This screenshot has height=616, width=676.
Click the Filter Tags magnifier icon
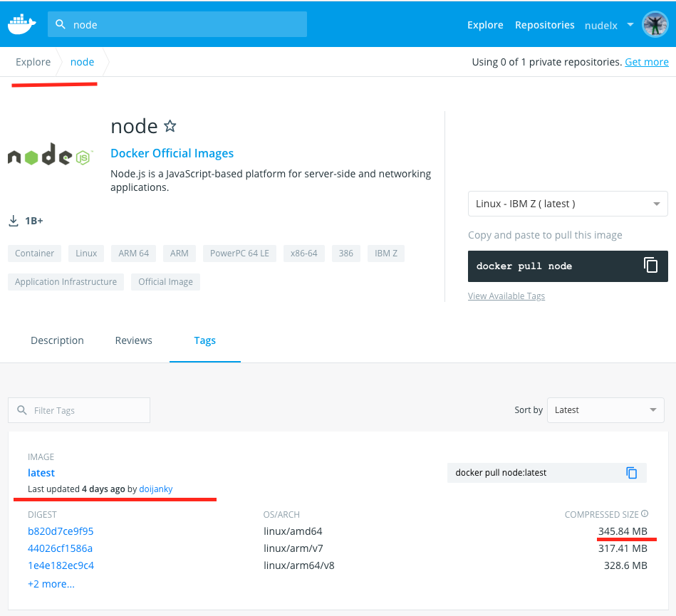[22, 410]
